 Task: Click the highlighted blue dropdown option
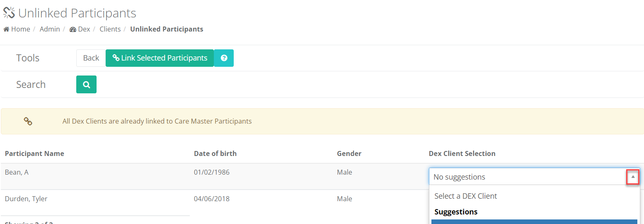pyautogui.click(x=534, y=222)
